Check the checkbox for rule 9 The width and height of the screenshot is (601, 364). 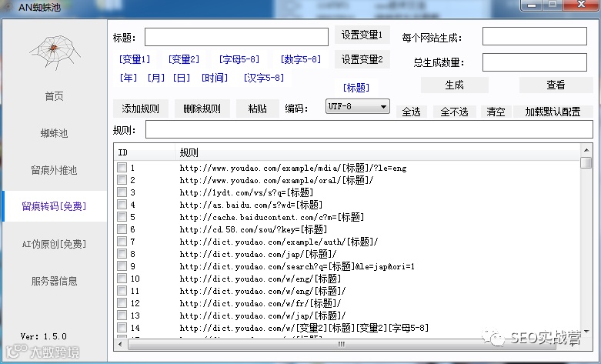pos(122,265)
